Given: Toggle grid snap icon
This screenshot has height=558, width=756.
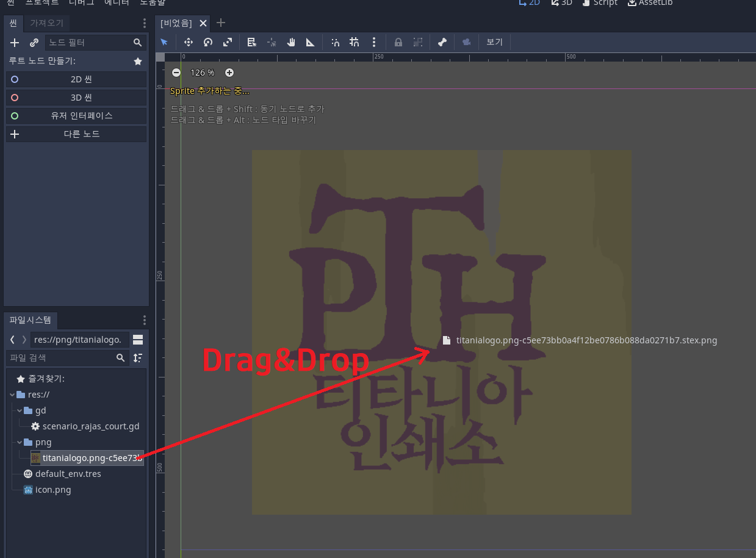Looking at the screenshot, I should pos(355,42).
